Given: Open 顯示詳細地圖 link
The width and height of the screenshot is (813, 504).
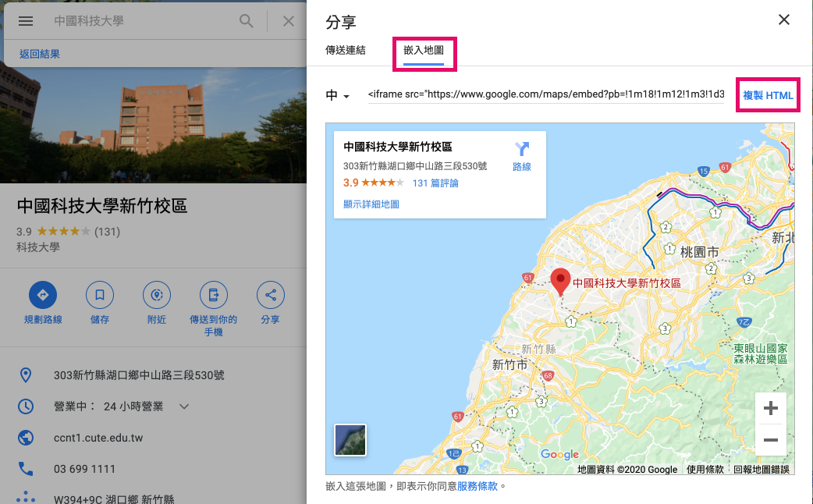Looking at the screenshot, I should 371,204.
